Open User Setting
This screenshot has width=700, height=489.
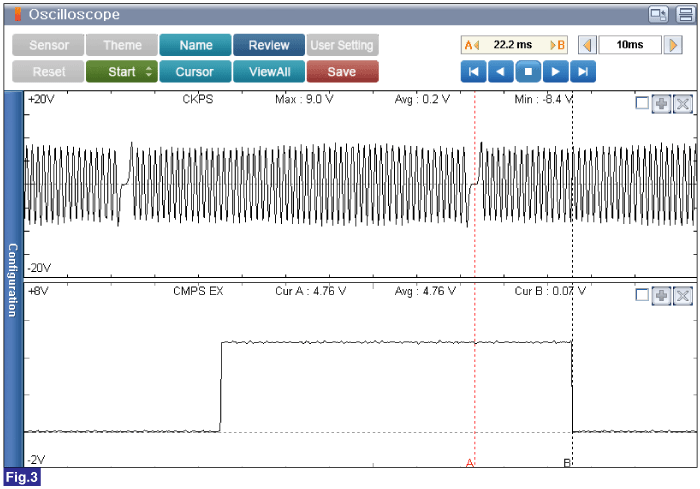(342, 45)
